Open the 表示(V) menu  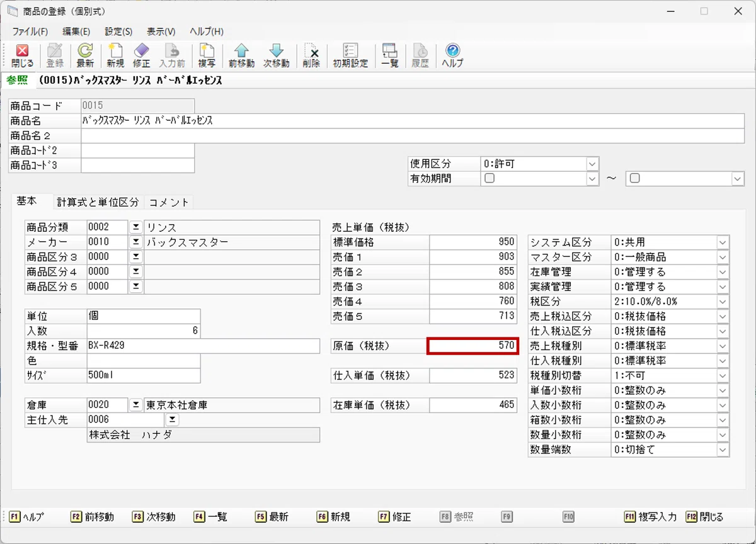tap(161, 31)
